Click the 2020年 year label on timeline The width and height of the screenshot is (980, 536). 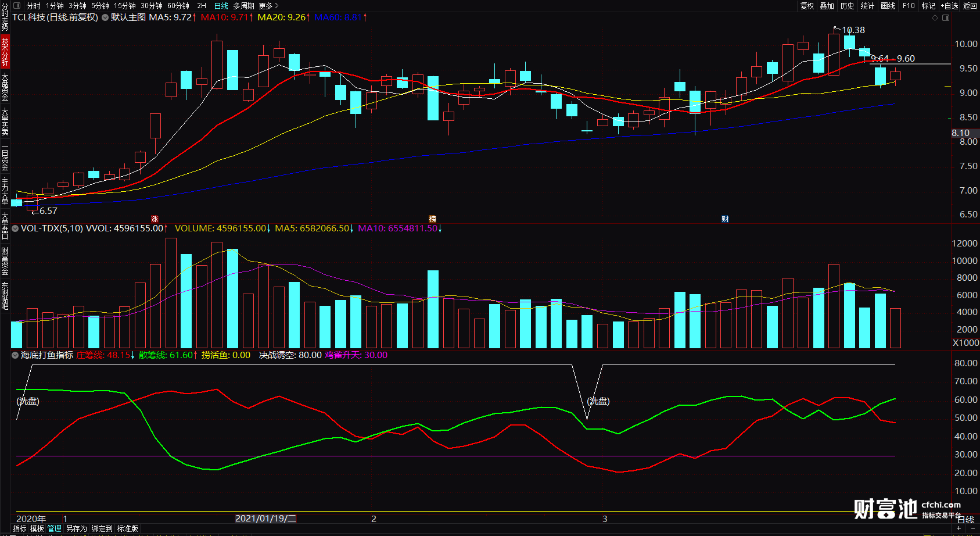pos(31,519)
